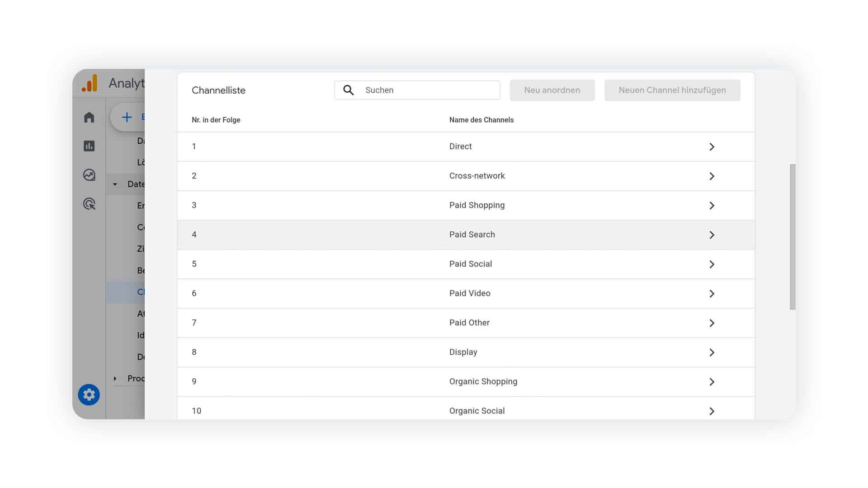The width and height of the screenshot is (868, 488).
Task: Open the Paid Search channel chevron
Action: (712, 235)
